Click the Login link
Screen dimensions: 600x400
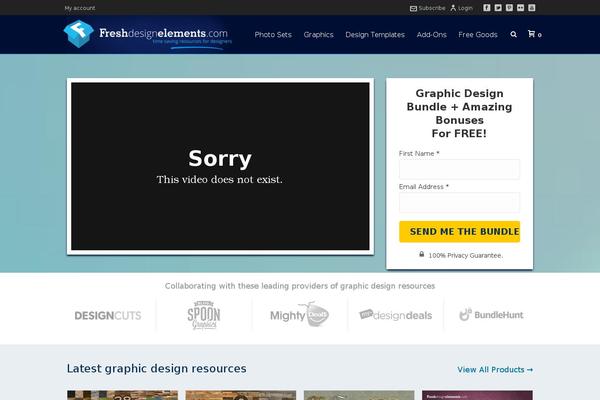[461, 8]
